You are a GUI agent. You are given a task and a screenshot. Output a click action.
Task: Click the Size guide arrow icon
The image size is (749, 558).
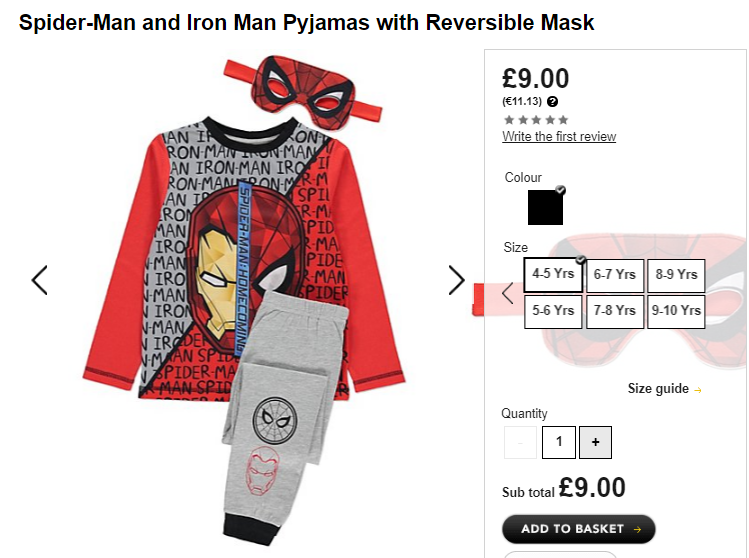(698, 390)
